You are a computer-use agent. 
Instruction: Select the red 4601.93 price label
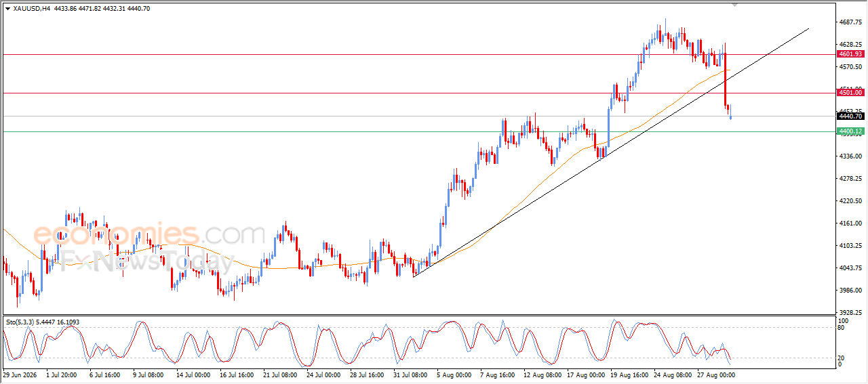click(x=850, y=54)
